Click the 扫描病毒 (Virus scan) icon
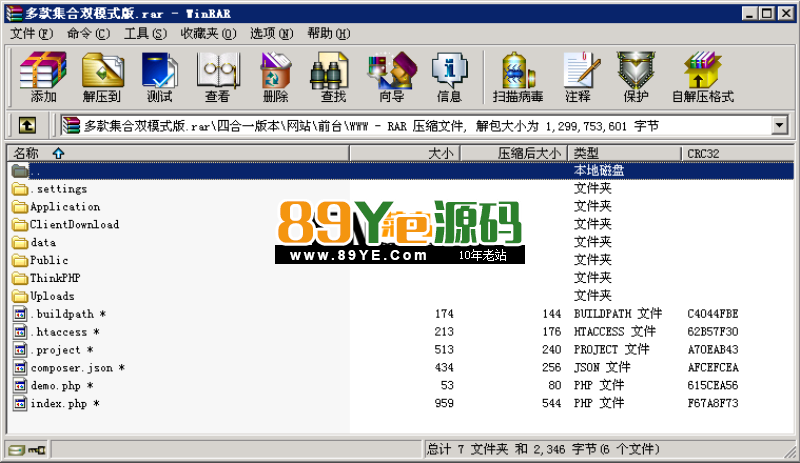Viewport: 800px width, 463px height. pos(517,76)
